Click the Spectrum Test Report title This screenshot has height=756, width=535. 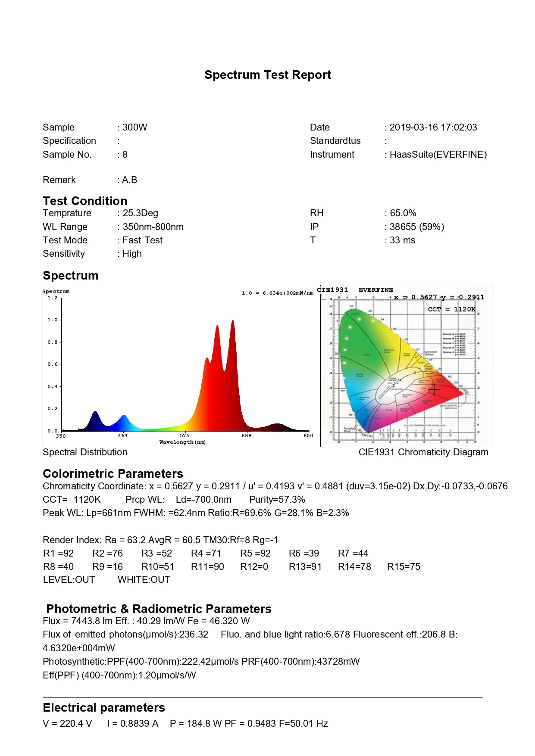pyautogui.click(x=267, y=75)
